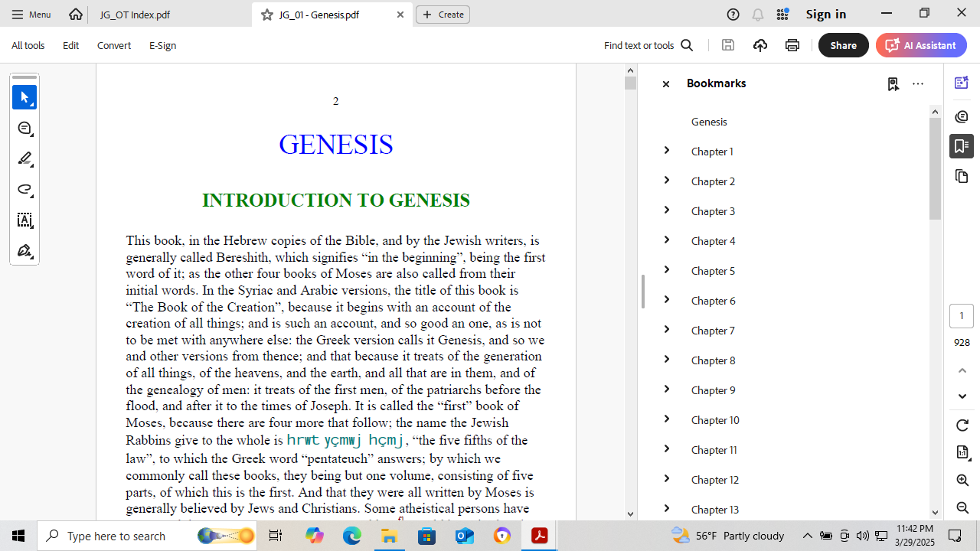
Task: Expand the Chapter 12 bookmark chevron
Action: pos(666,479)
